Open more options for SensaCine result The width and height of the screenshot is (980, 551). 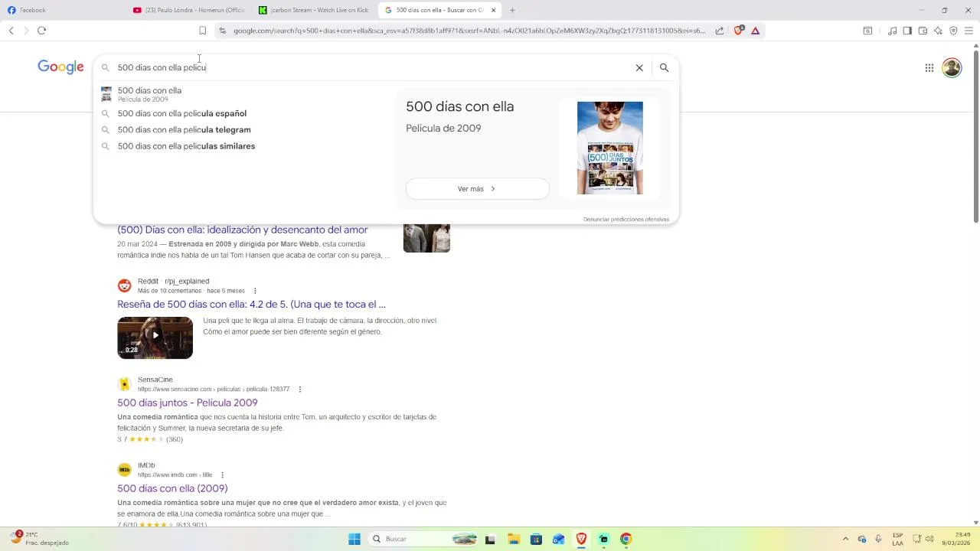pos(299,389)
